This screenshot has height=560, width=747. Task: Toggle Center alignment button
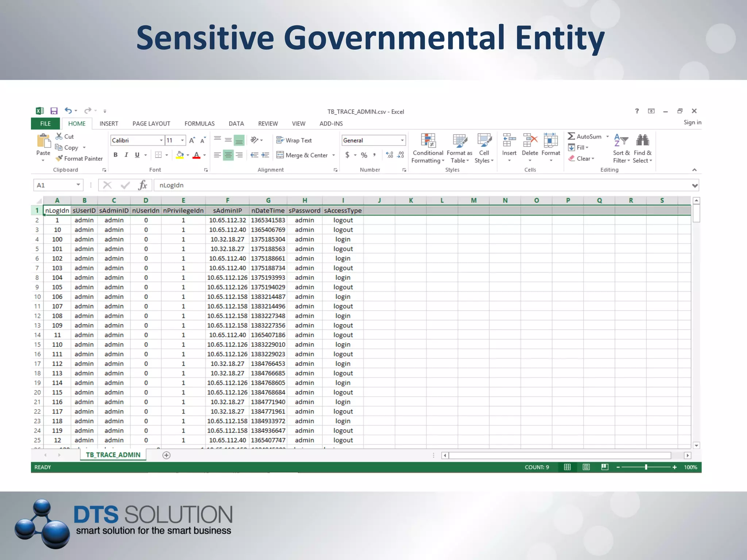click(x=228, y=155)
